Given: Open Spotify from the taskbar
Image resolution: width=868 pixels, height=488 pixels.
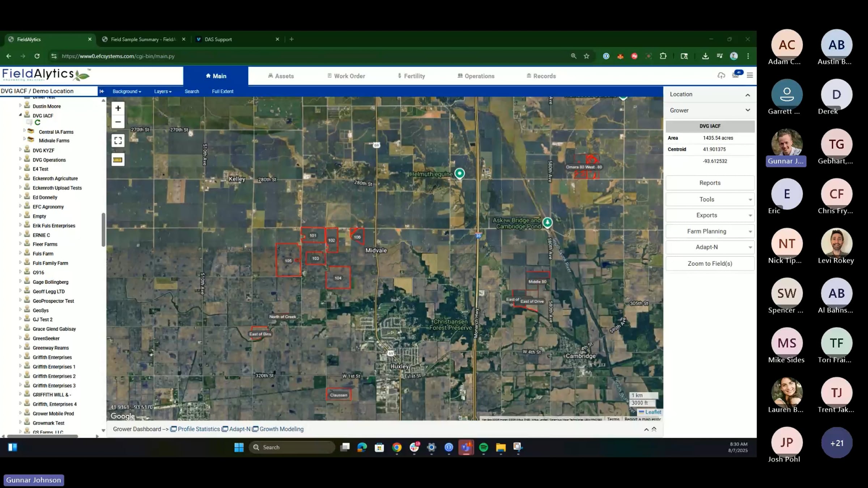Looking at the screenshot, I should coord(484,448).
